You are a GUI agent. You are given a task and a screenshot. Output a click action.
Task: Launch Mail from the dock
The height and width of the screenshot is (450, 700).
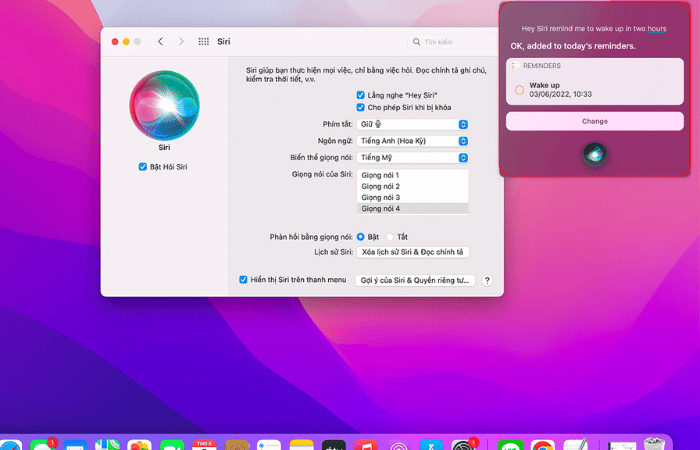click(x=75, y=445)
